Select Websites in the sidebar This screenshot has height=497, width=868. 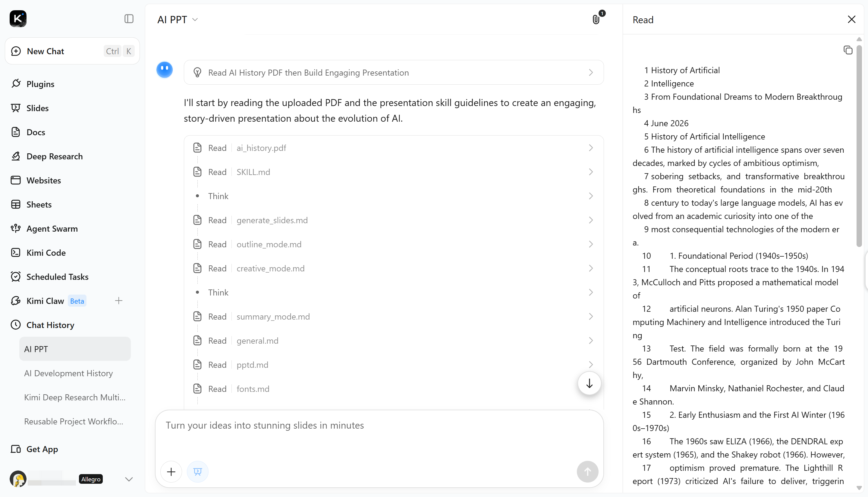point(44,180)
